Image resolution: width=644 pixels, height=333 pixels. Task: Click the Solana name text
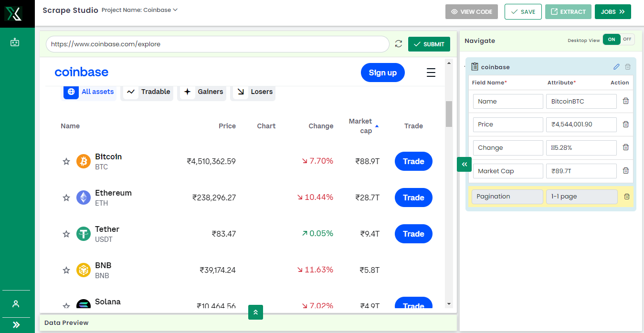click(108, 302)
